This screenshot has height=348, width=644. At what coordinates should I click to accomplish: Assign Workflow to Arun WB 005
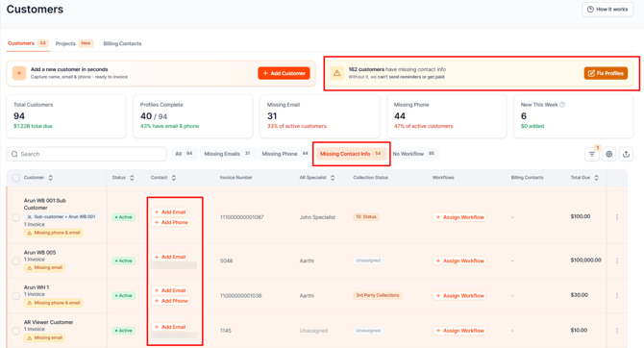459,261
